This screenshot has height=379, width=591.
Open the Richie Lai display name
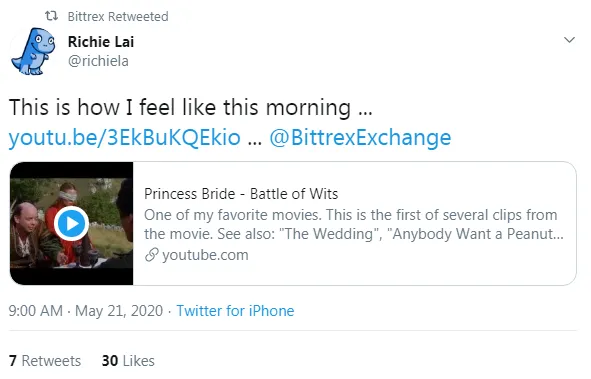coord(101,41)
